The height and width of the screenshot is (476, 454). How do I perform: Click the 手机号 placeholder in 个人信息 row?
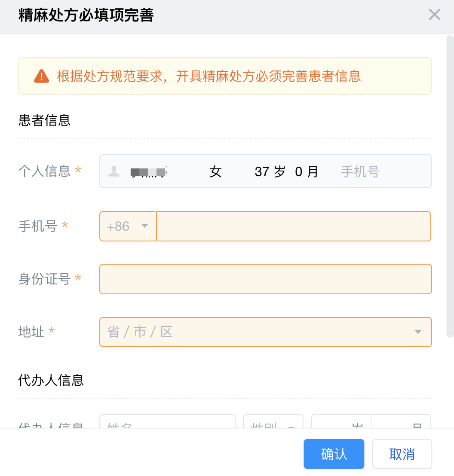[x=360, y=172]
